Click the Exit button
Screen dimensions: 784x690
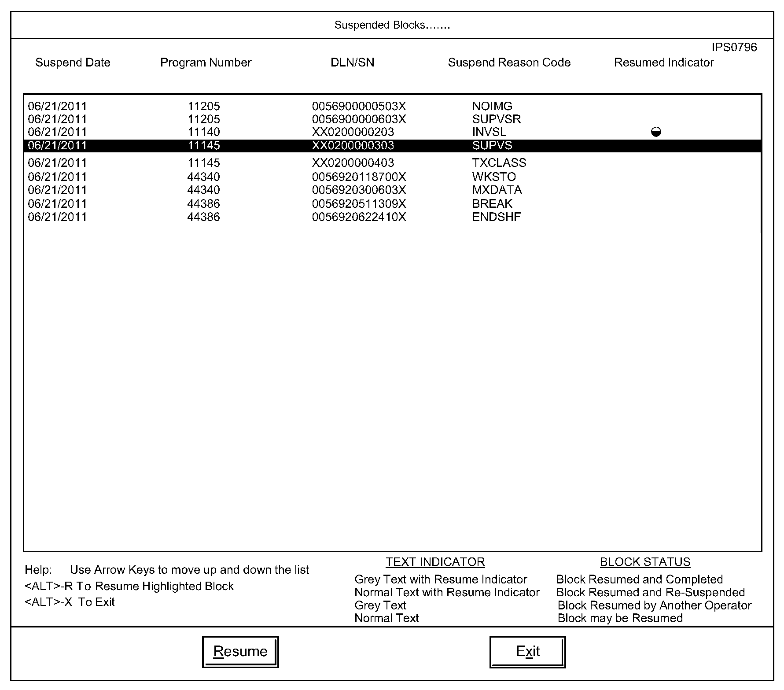pos(527,651)
